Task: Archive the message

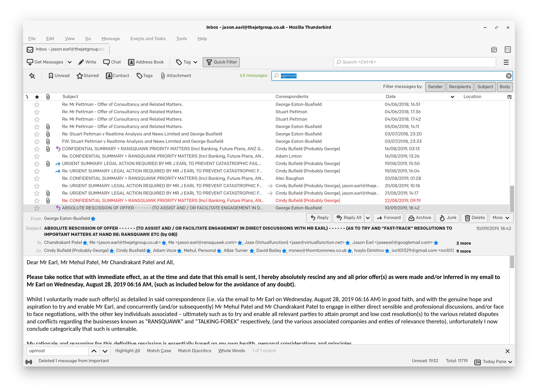Action: pyautogui.click(x=419, y=218)
